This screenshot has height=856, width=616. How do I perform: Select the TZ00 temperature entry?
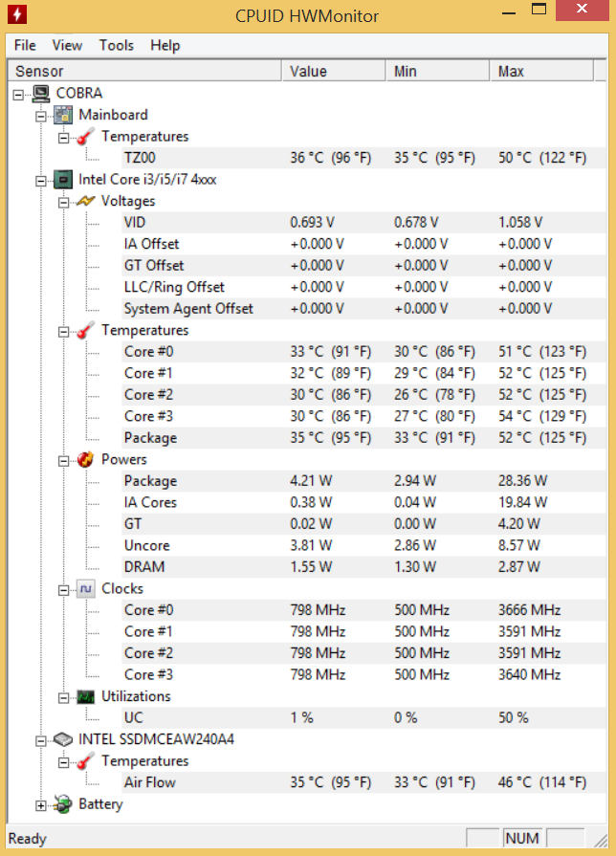[140, 158]
